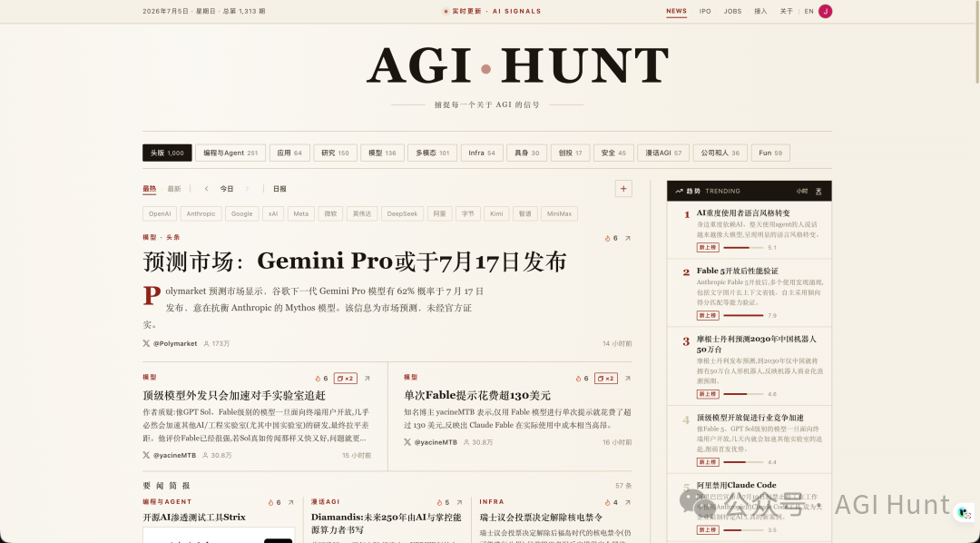
Task: Open trending item Fable 5开放后性能验证
Action: pos(738,271)
